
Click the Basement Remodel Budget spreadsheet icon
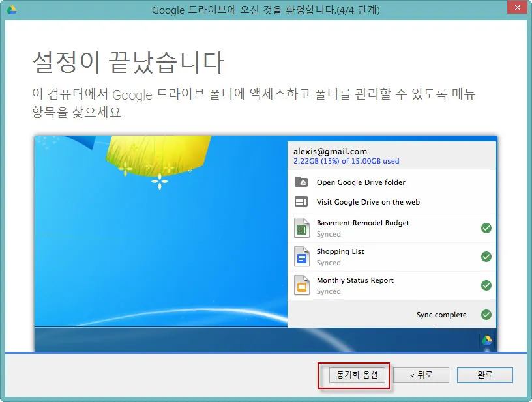302,228
